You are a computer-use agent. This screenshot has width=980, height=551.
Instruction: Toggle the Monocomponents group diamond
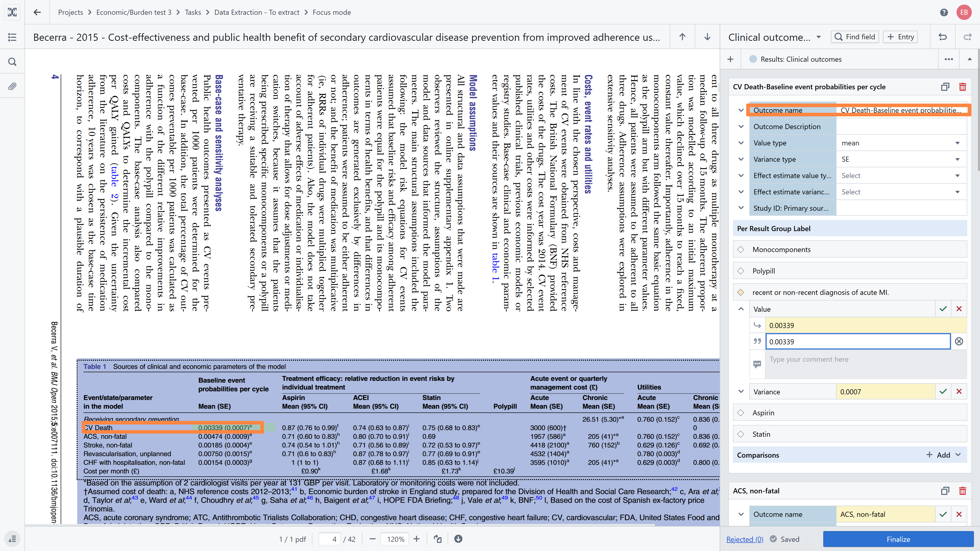[741, 249]
